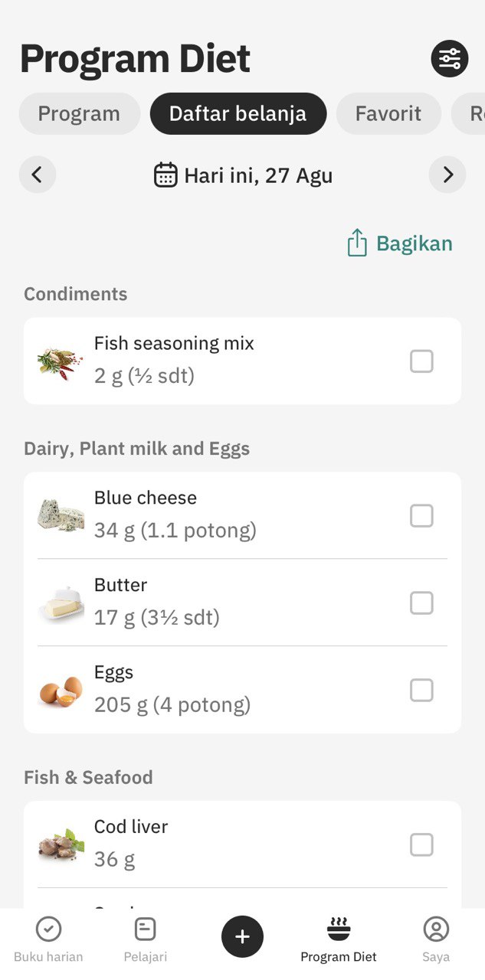The image size is (485, 980).
Task: Mark Butter as purchased
Action: 421,603
